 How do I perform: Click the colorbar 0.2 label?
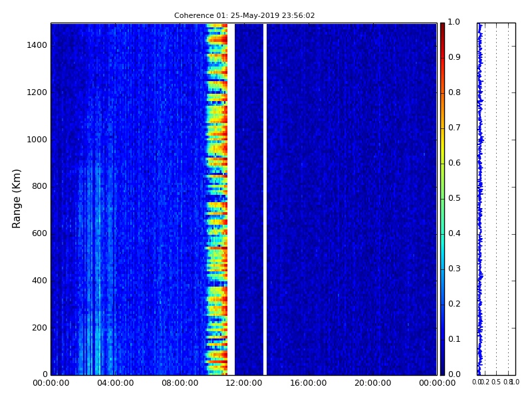coord(454,304)
